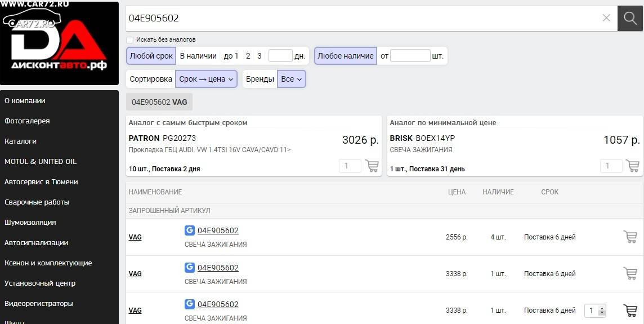The image size is (644, 324).
Task: Click Google icon in the 4 шт. row
Action: pos(189,230)
